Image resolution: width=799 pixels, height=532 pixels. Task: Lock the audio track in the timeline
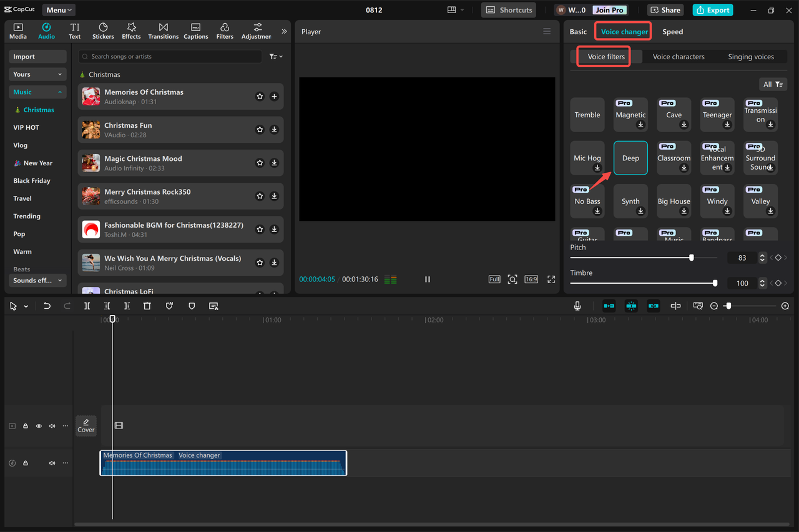pos(25,462)
